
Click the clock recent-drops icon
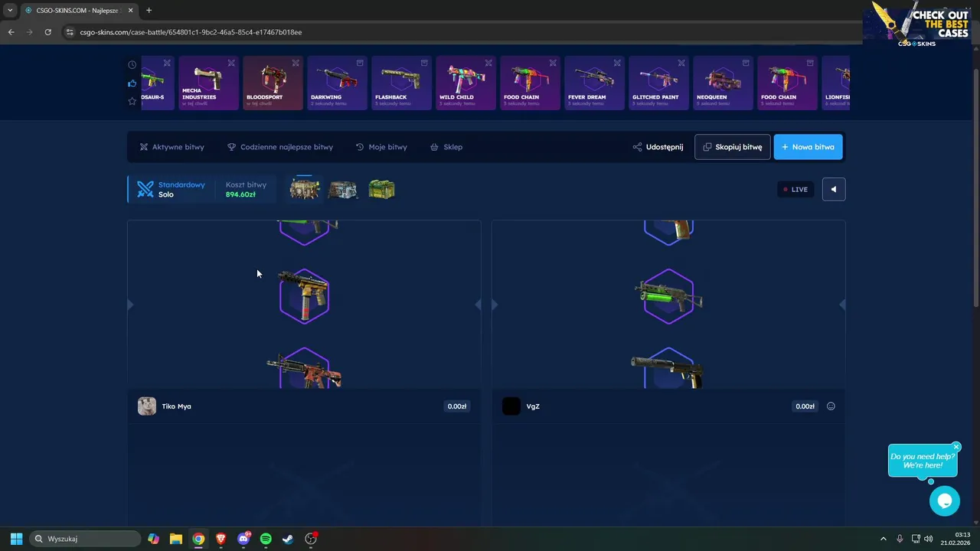(132, 65)
